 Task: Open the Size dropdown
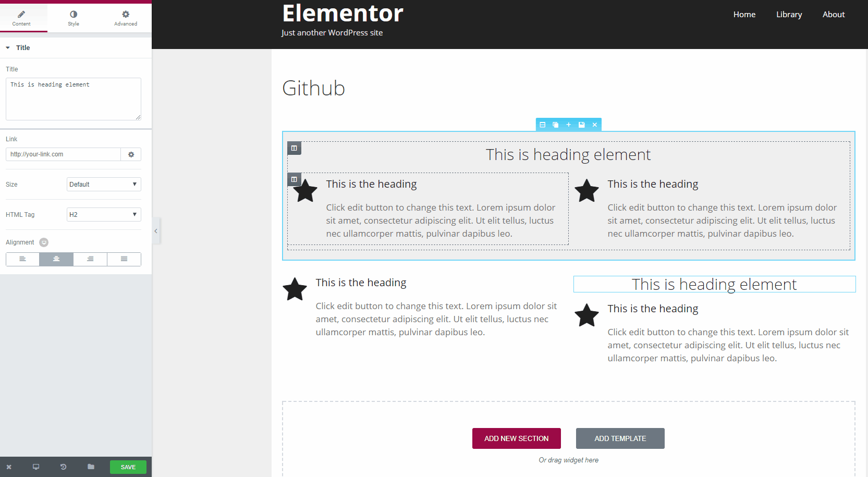pyautogui.click(x=103, y=184)
